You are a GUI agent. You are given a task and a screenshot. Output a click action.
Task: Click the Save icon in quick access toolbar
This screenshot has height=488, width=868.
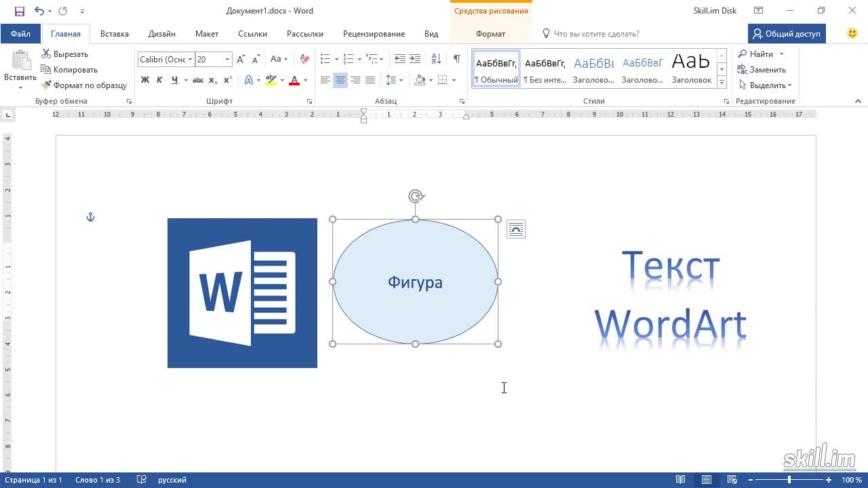click(20, 11)
